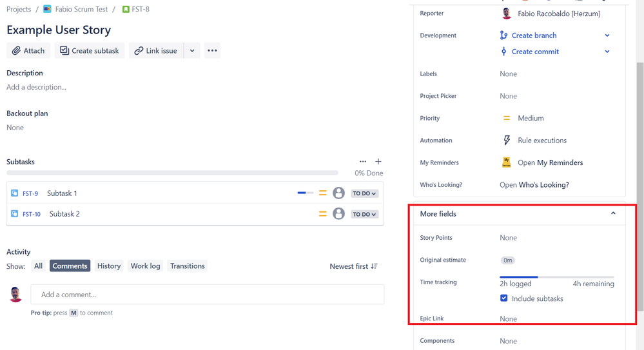
Task: Collapse the More fields section chevron
Action: coord(613,213)
